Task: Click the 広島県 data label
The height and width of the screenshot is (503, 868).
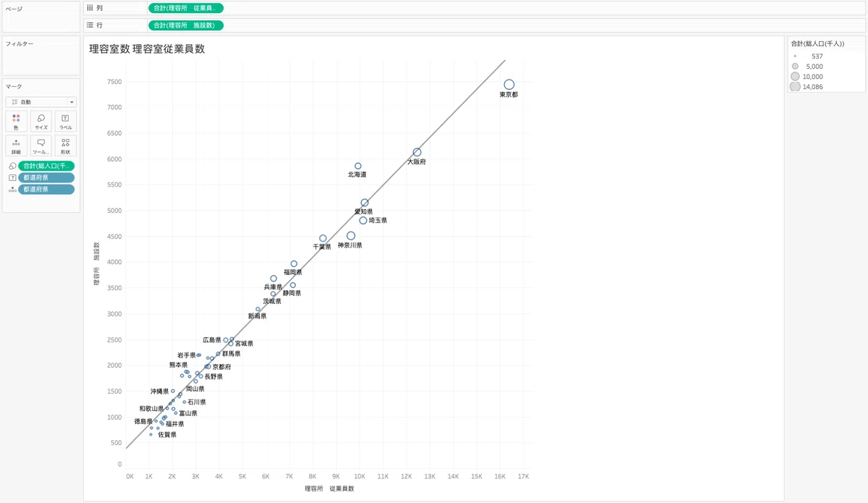Action: click(212, 339)
